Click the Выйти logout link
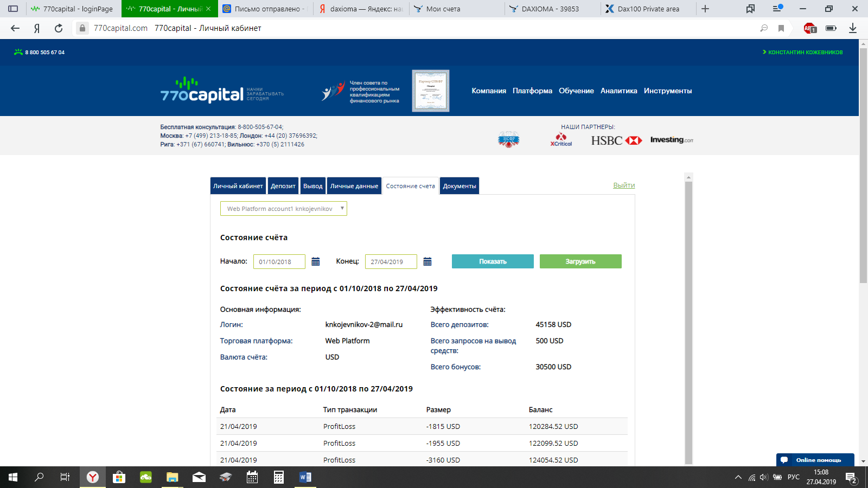 coord(624,185)
